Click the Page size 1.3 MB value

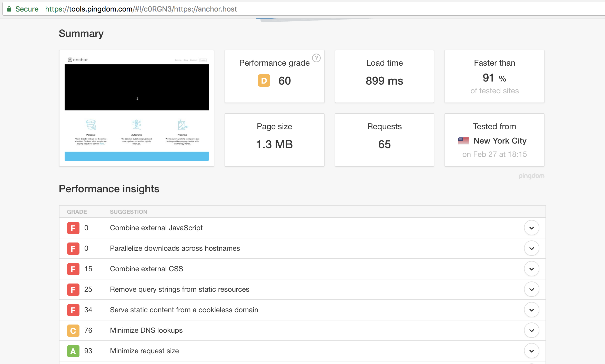[x=274, y=144]
